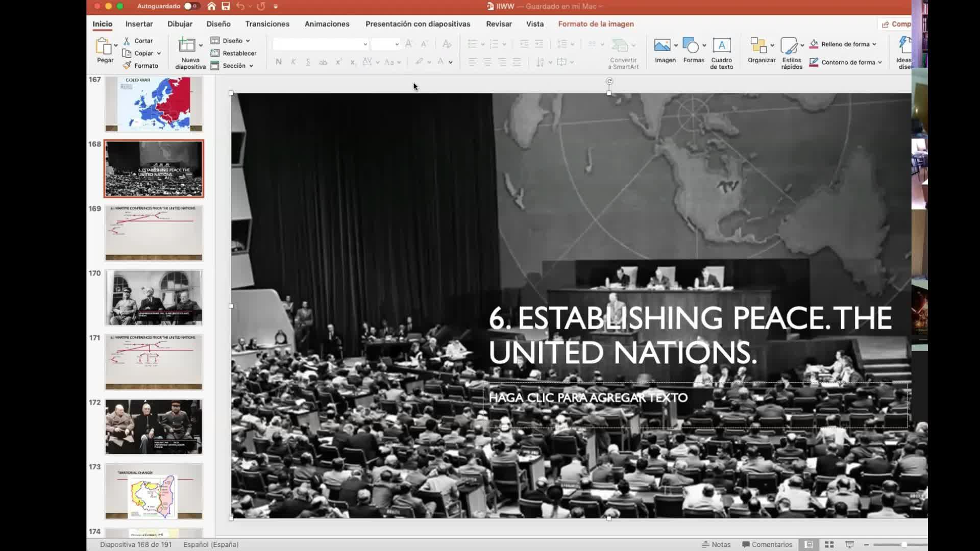Toggle the Comentarios pane
980x551 pixels.
[x=767, y=544]
